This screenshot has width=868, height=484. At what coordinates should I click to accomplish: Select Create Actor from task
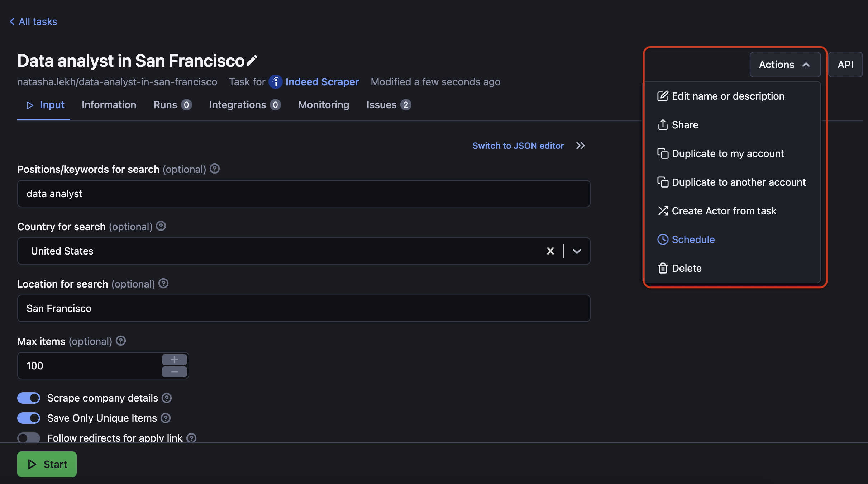(x=724, y=211)
